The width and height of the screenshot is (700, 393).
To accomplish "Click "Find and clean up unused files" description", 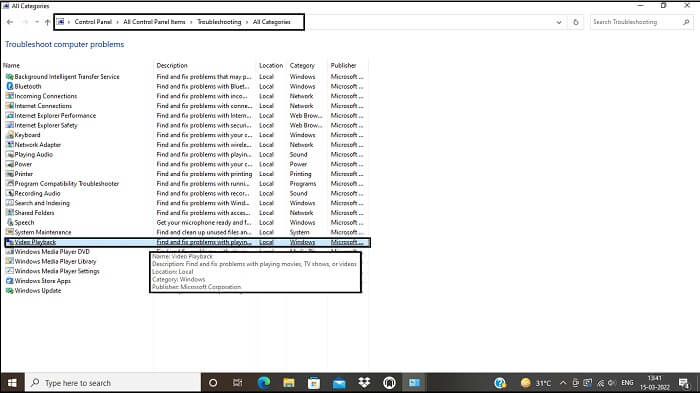I will 204,232.
